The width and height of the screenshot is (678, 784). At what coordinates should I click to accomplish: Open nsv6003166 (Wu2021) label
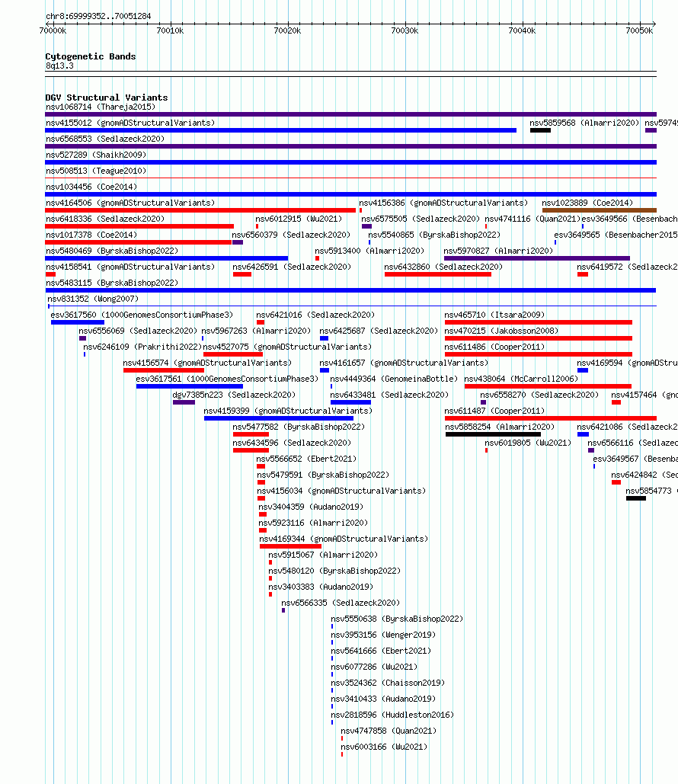tap(384, 747)
